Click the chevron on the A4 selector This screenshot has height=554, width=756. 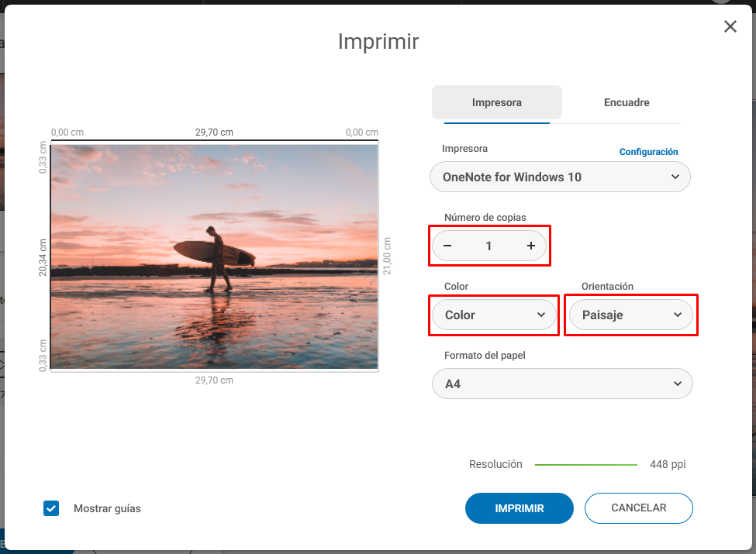[x=677, y=384]
